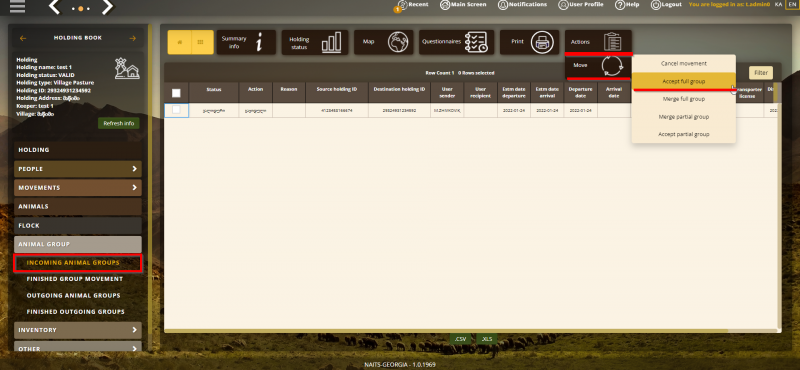
Task: Open the Notifications bell icon
Action: 503,5
